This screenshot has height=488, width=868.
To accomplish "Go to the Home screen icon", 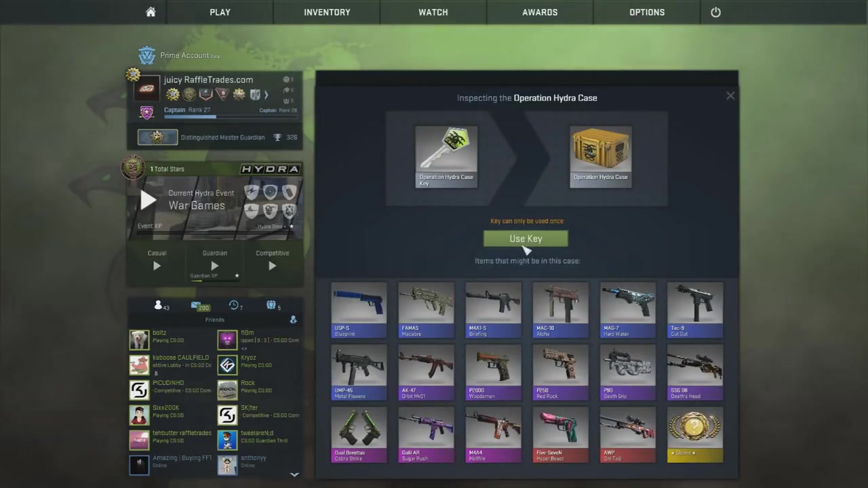I will click(151, 12).
